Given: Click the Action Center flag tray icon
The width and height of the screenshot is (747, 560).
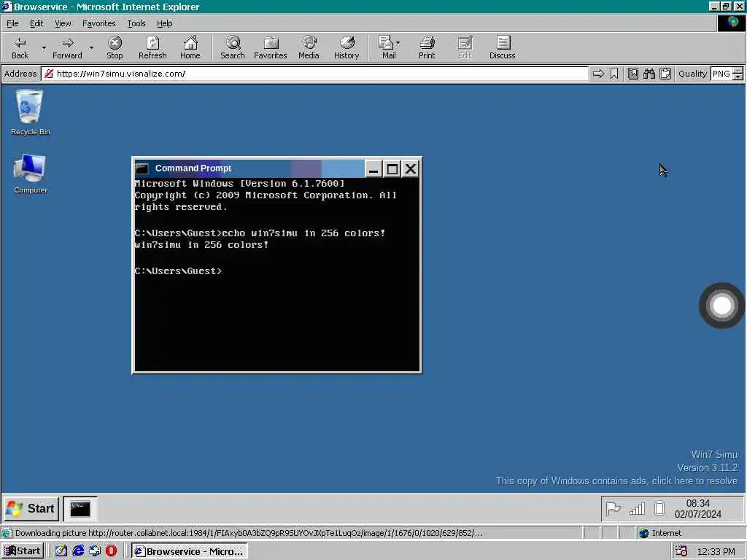Looking at the screenshot, I should tap(613, 508).
